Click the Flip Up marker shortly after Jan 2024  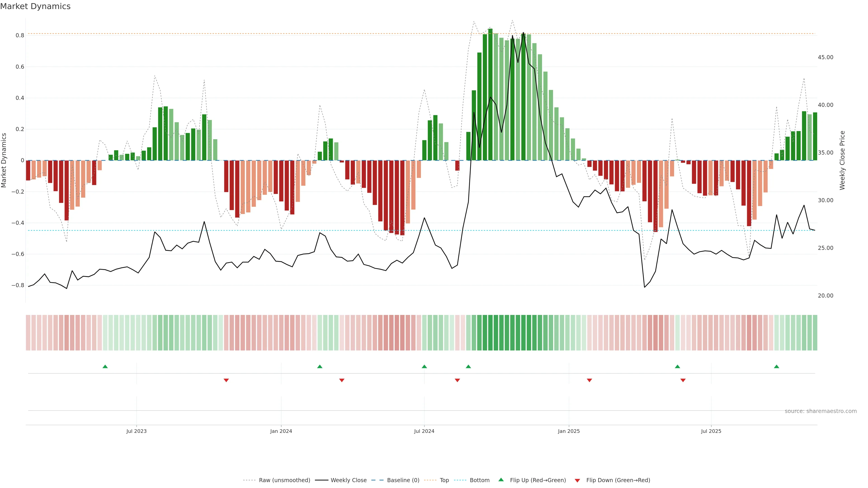coord(320,366)
